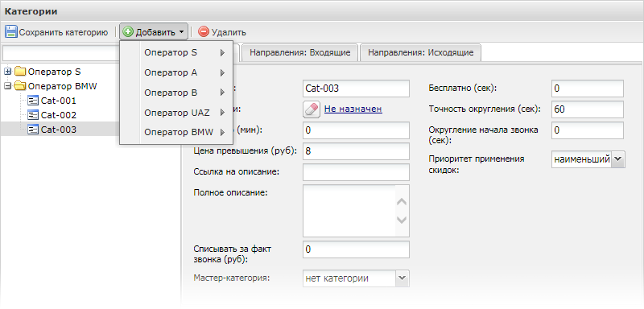The width and height of the screenshot is (644, 309).
Task: Click Списывать за факт звонка field
Action: [356, 249]
